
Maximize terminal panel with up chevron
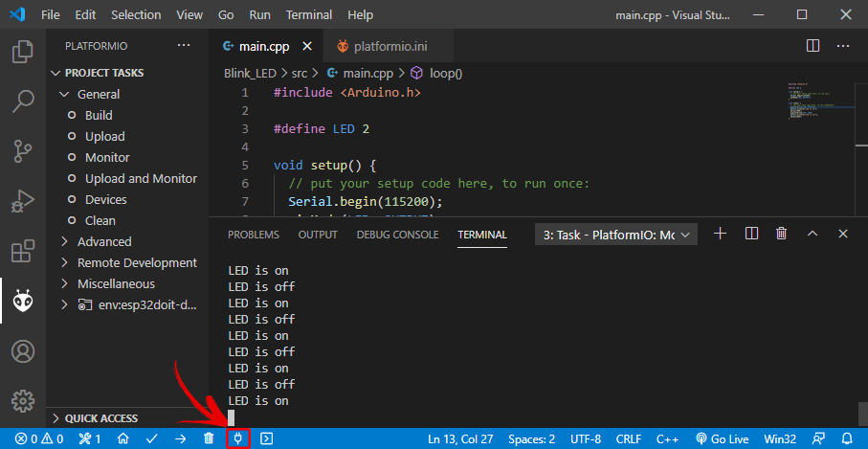tap(812, 234)
